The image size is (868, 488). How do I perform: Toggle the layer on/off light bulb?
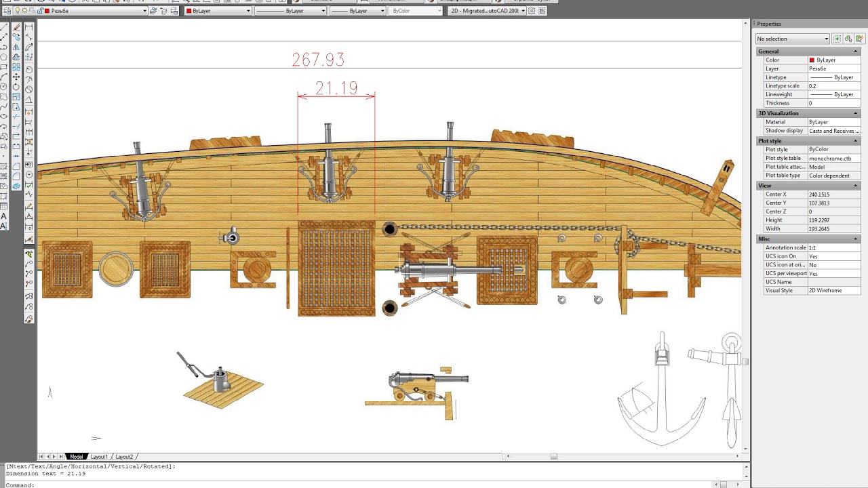pyautogui.click(x=18, y=10)
